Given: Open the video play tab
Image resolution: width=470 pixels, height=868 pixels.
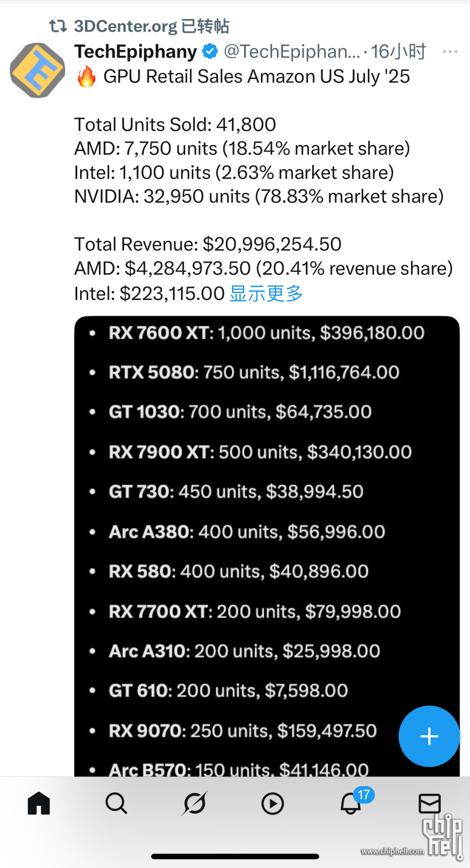Looking at the screenshot, I should pyautogui.click(x=272, y=804).
